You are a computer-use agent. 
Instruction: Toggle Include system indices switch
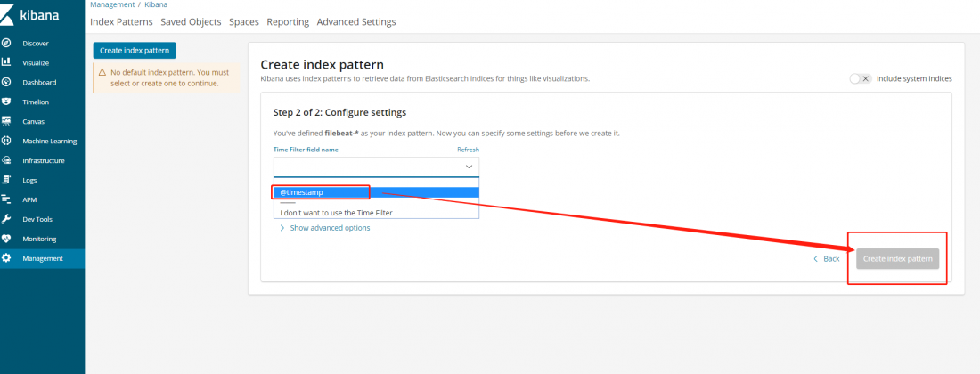861,78
